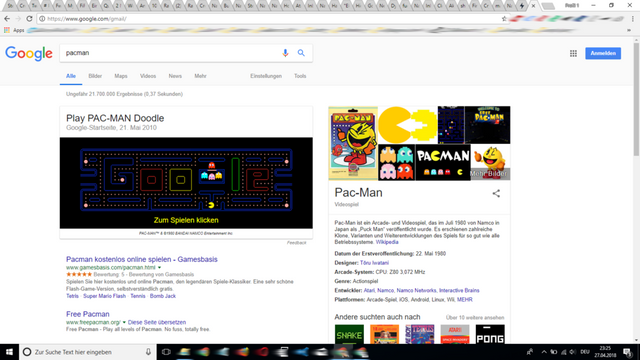Reload the page
The height and width of the screenshot is (360, 640).
pos(29,19)
